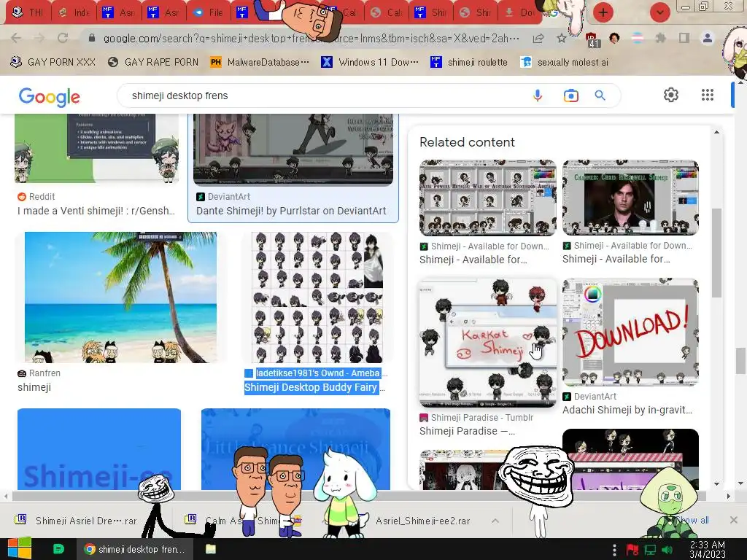Start voice search with the microphone icon
The image size is (747, 560).
pos(538,96)
